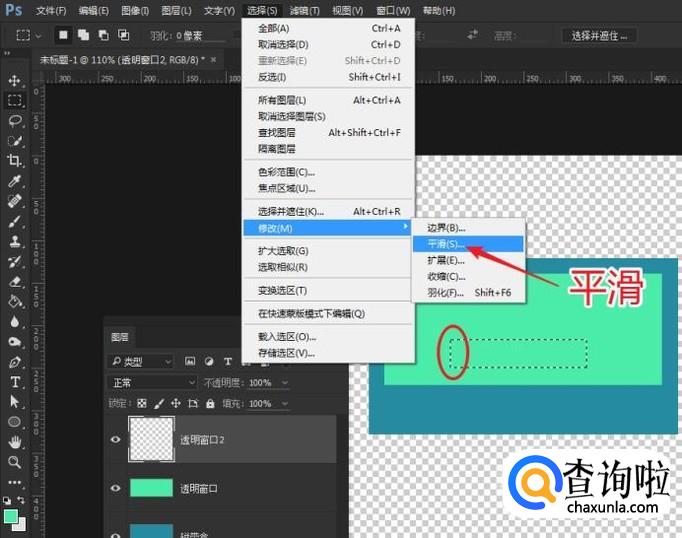Select the Lasso tool
682x538 pixels.
click(15, 120)
